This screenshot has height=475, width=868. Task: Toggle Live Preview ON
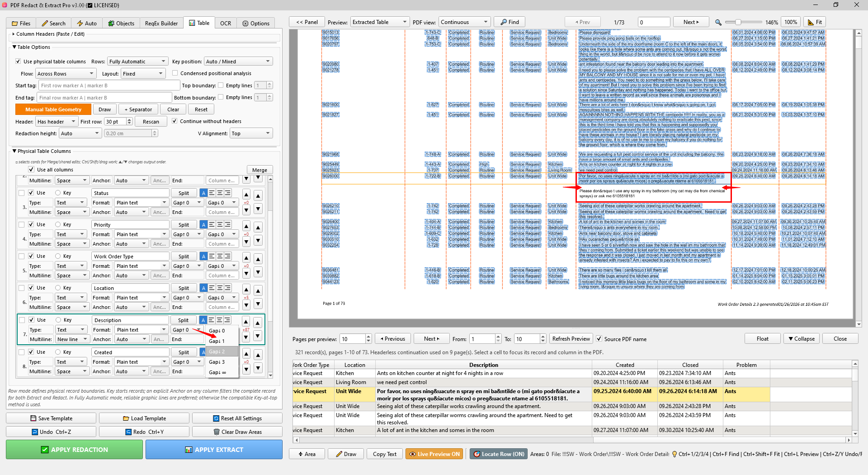pyautogui.click(x=434, y=454)
